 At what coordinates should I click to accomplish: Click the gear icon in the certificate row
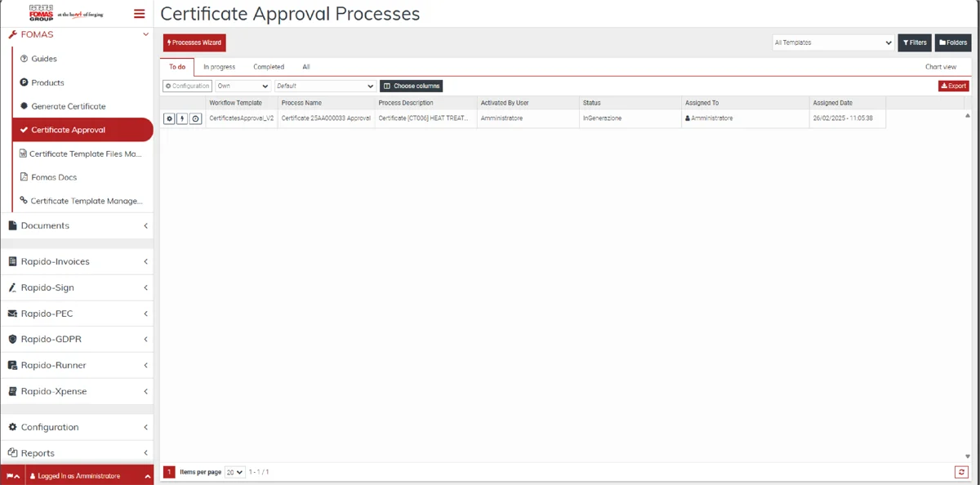coord(169,118)
